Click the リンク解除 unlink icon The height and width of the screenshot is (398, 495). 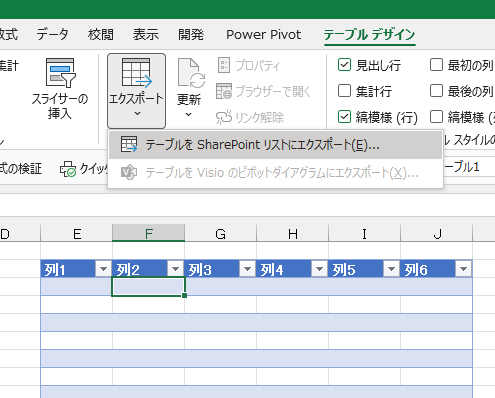pos(224,117)
